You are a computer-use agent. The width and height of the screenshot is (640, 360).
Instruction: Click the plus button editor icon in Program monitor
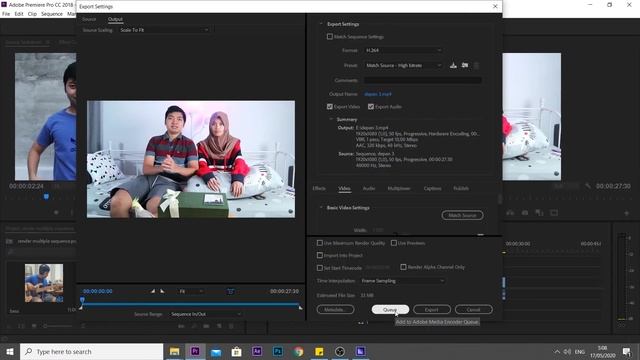pyautogui.click(x=627, y=213)
